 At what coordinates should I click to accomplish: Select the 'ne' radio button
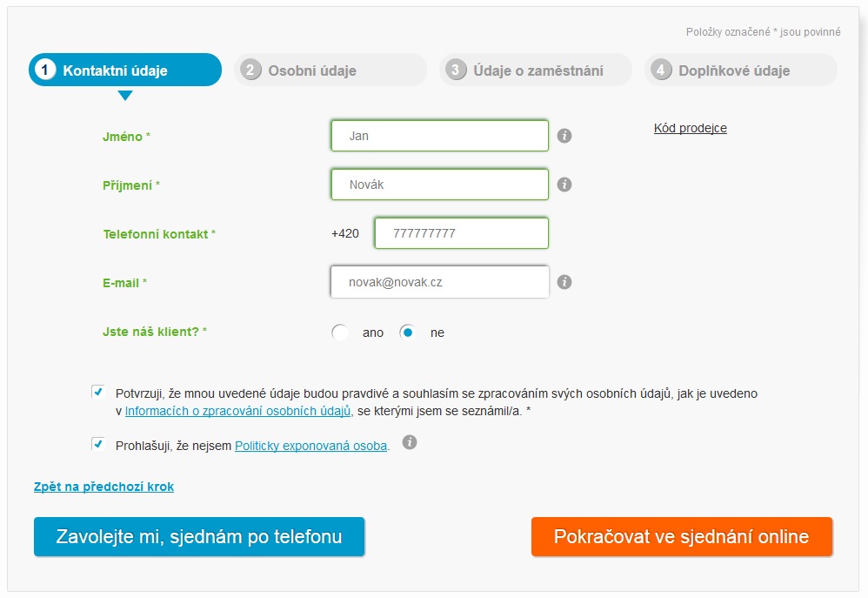click(x=407, y=333)
